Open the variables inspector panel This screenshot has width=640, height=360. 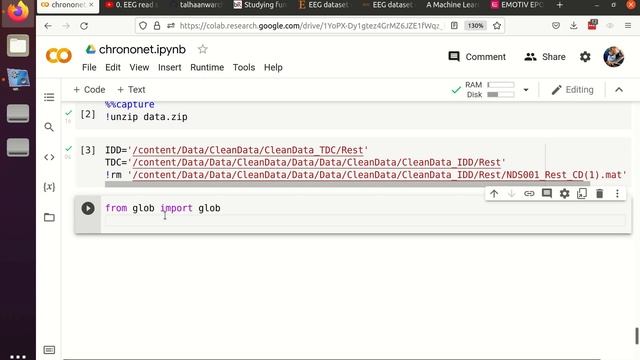(x=49, y=187)
